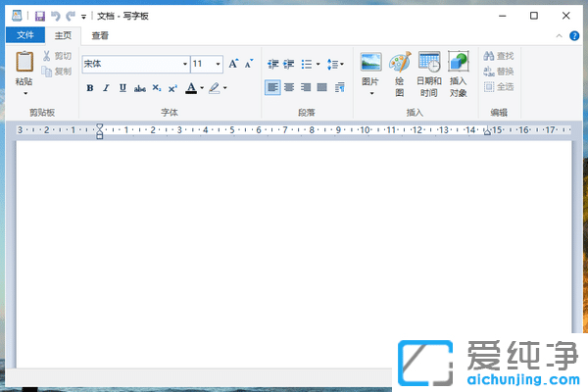Viewport: 588px width, 392px height.
Task: Open the highlight color dropdown arrow
Action: click(225, 88)
